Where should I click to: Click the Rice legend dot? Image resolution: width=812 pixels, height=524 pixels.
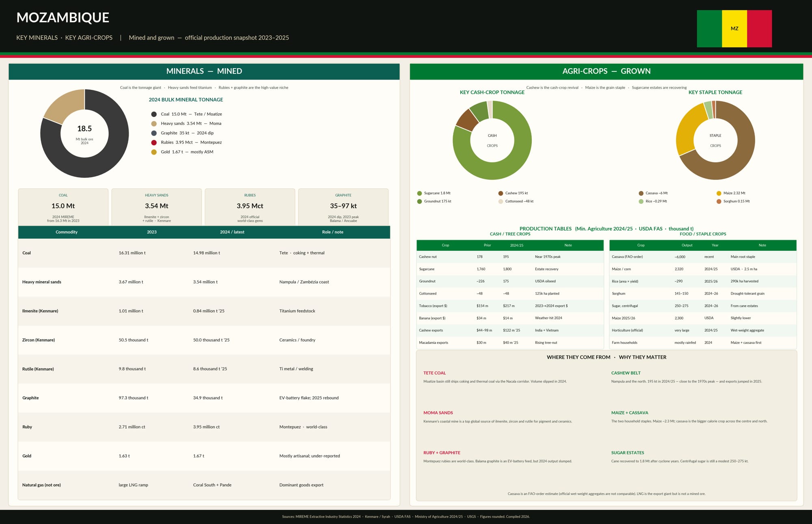(x=641, y=201)
